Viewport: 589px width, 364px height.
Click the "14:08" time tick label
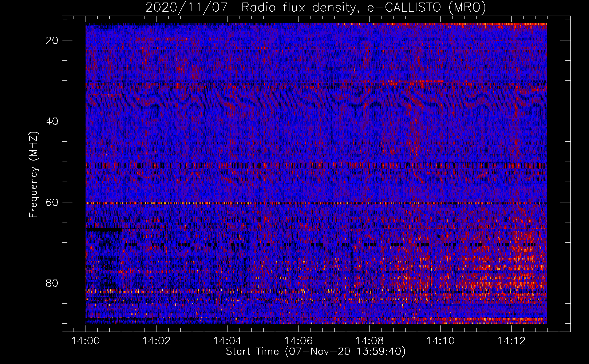(369, 341)
